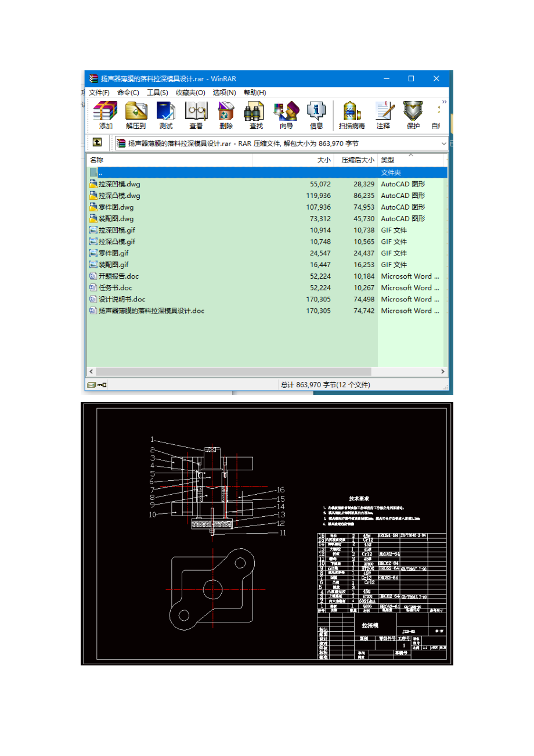
Task: Go up one folder level arrow
Action: click(97, 142)
